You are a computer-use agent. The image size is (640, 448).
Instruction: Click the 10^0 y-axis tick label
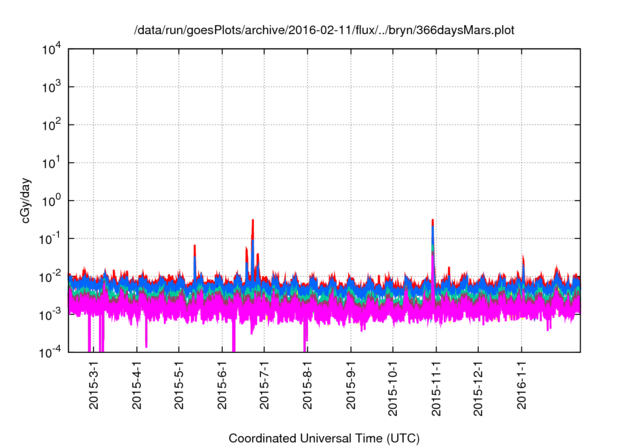(x=51, y=201)
